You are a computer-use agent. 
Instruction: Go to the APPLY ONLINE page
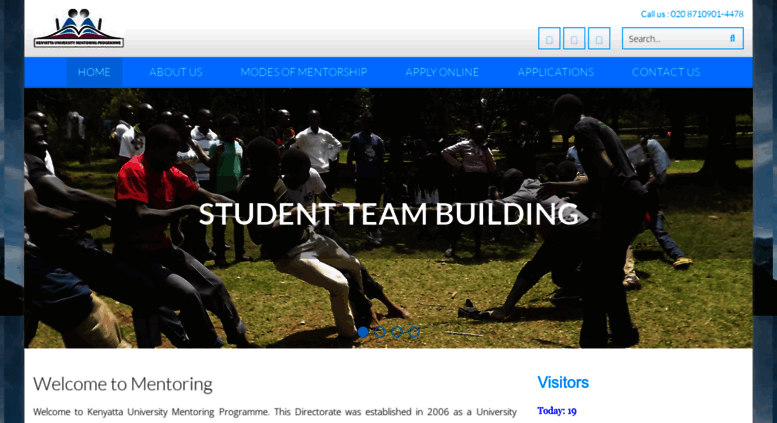(442, 72)
